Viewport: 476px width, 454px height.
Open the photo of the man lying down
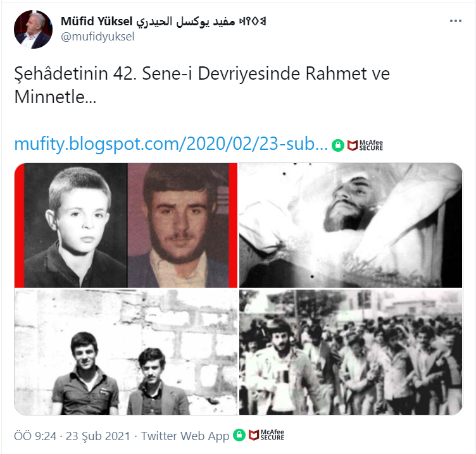(x=351, y=225)
